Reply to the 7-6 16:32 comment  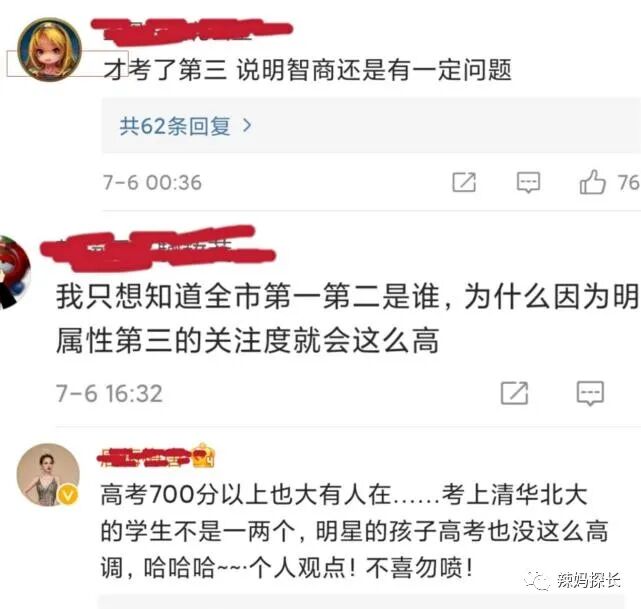[590, 393]
